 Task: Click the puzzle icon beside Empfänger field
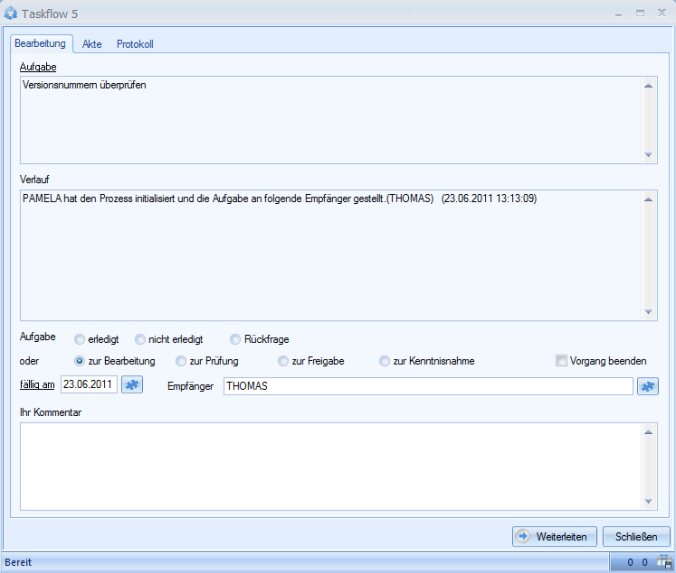click(648, 386)
